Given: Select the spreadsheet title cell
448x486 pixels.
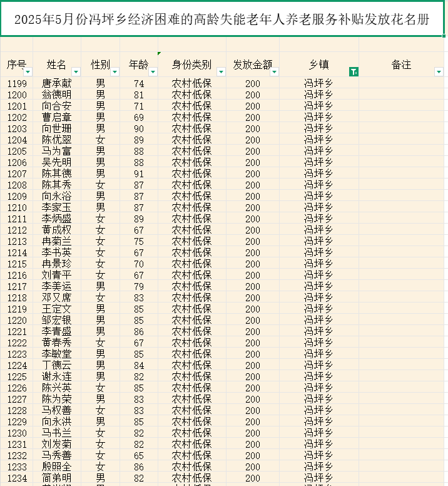Looking at the screenshot, I should pos(222,20).
